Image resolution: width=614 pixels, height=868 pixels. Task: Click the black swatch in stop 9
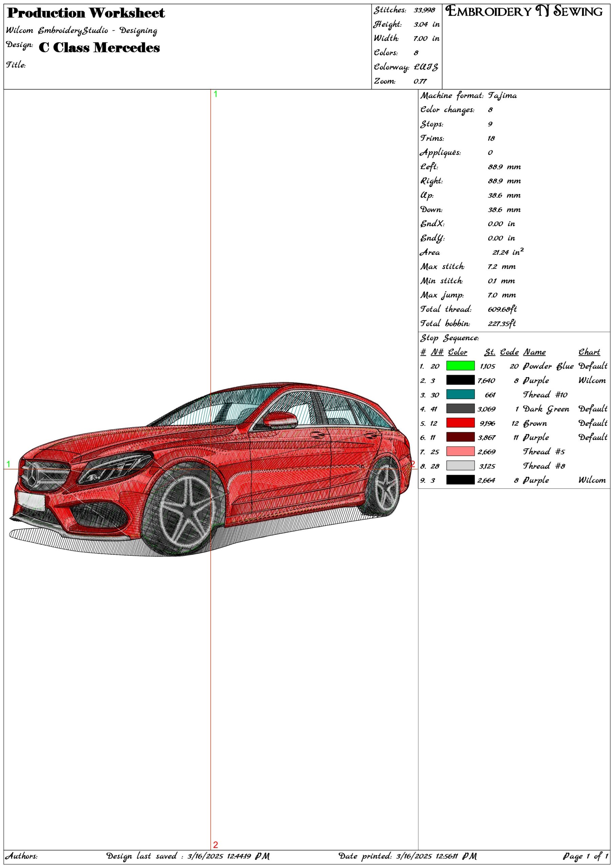[460, 480]
